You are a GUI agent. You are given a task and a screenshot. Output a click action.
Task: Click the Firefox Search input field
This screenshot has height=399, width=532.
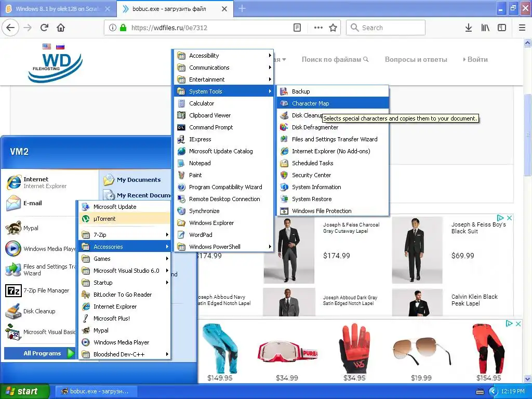(x=386, y=28)
